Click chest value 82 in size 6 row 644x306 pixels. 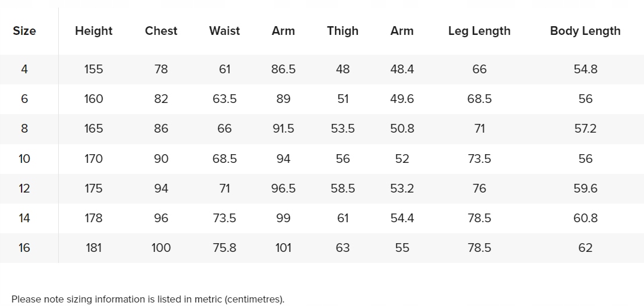pos(161,99)
